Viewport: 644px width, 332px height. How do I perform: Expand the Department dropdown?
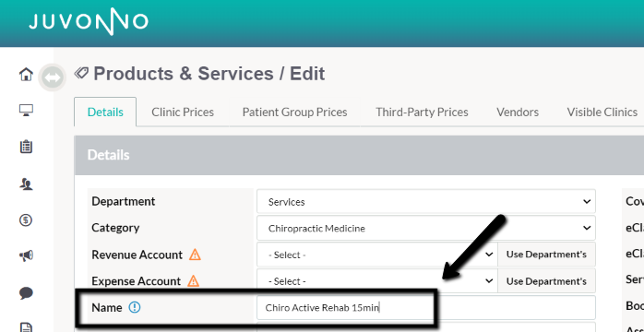[x=426, y=201]
